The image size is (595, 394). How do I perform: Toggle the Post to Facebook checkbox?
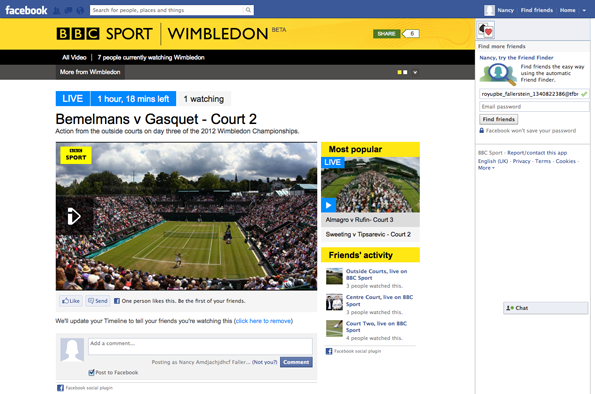click(x=91, y=372)
